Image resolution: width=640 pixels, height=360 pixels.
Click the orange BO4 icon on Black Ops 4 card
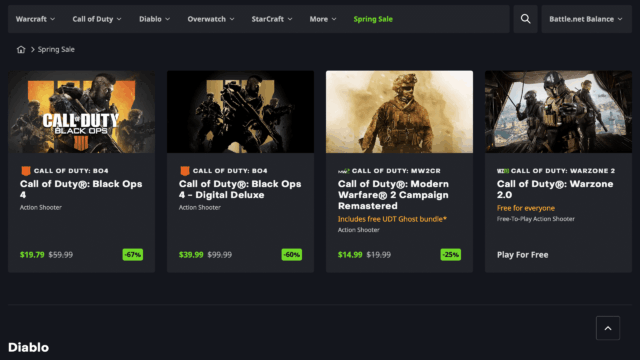(26, 171)
